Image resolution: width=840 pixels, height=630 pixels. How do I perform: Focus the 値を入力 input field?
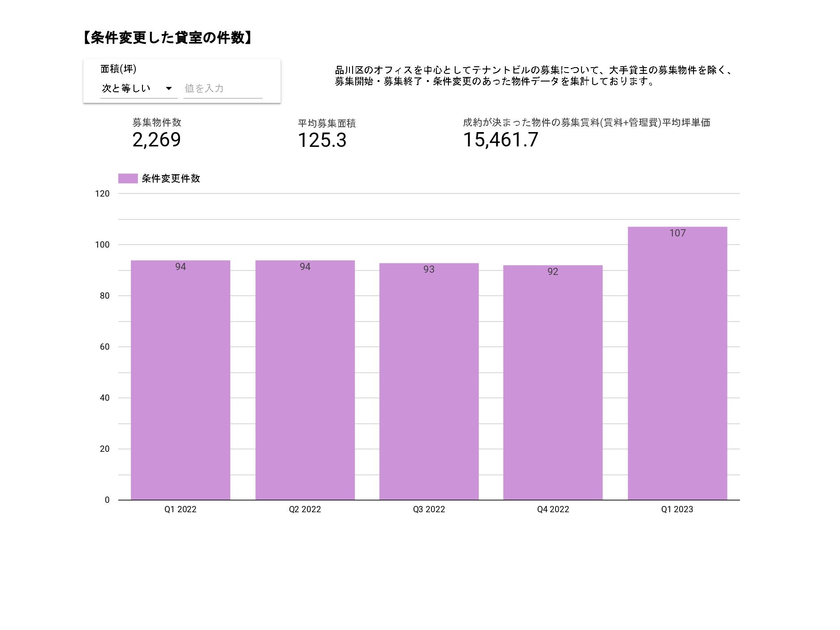pos(223,89)
